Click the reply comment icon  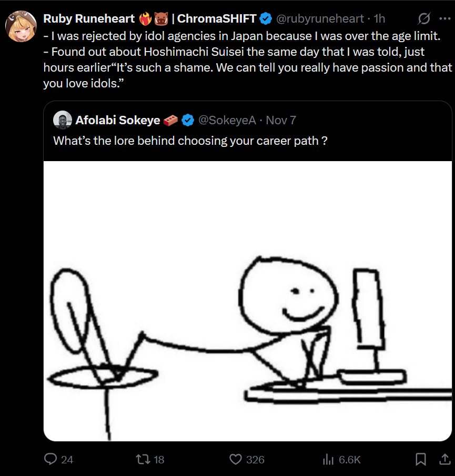50,459
